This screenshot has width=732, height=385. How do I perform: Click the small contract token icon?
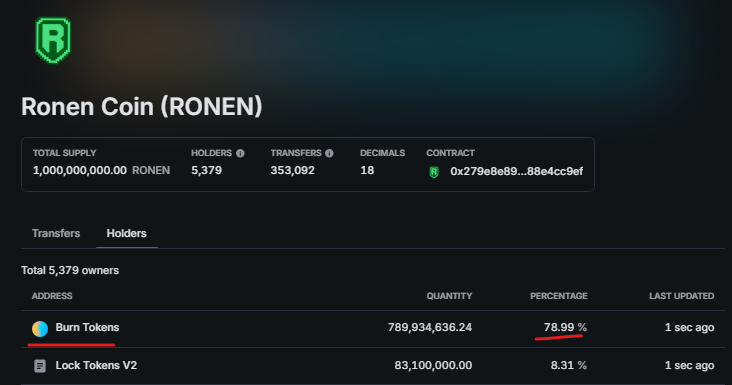click(434, 172)
